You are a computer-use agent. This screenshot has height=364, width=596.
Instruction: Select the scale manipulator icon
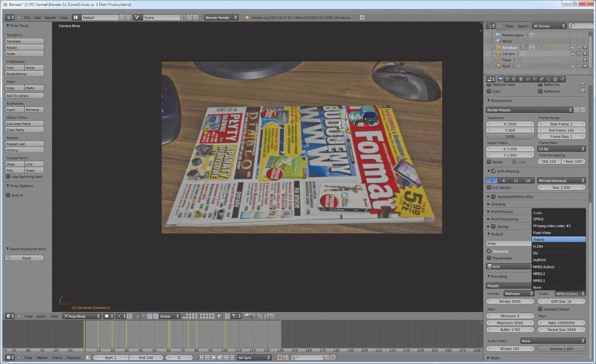click(x=156, y=316)
